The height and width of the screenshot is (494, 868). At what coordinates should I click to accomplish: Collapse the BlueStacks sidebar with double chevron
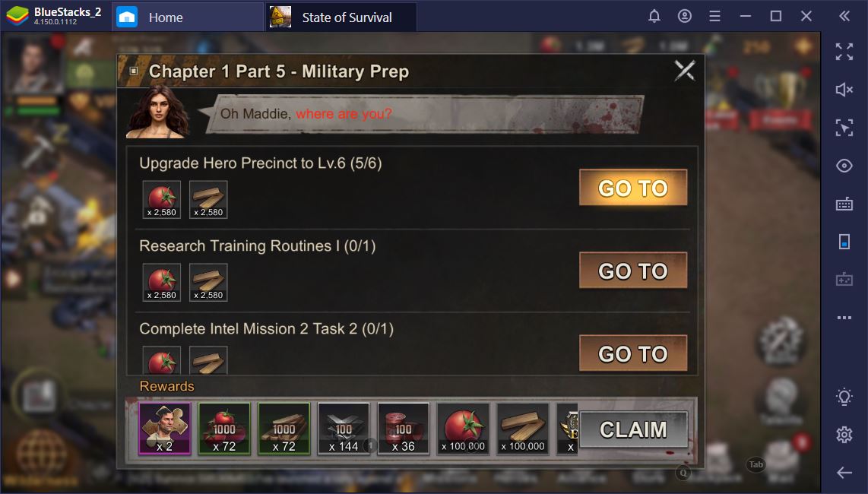click(844, 17)
